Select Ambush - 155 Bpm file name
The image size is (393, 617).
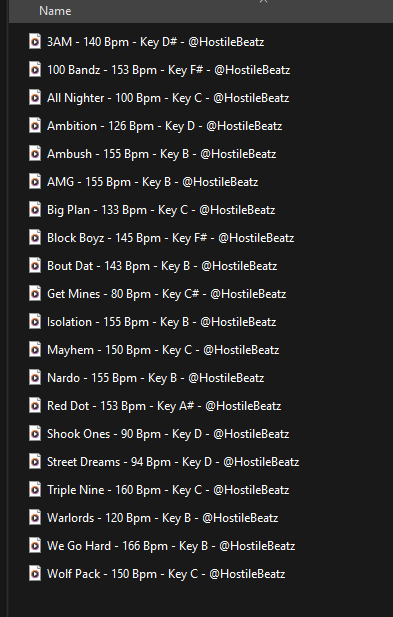pos(161,154)
